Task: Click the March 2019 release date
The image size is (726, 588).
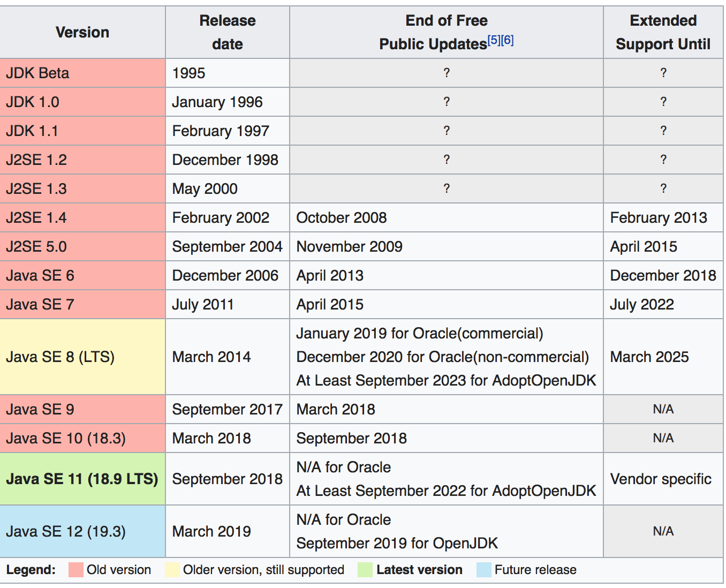Action: pyautogui.click(x=211, y=531)
